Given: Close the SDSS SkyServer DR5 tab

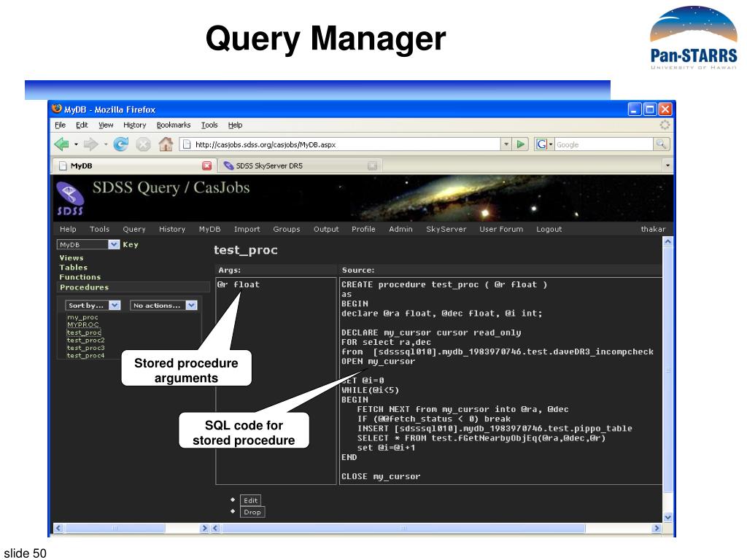Looking at the screenshot, I should (x=373, y=166).
